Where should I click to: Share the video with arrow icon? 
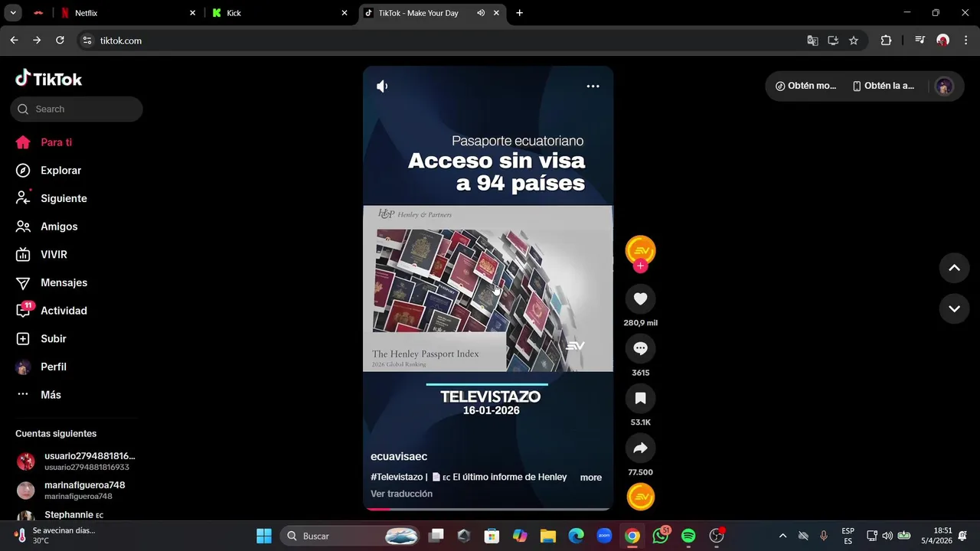click(x=641, y=448)
